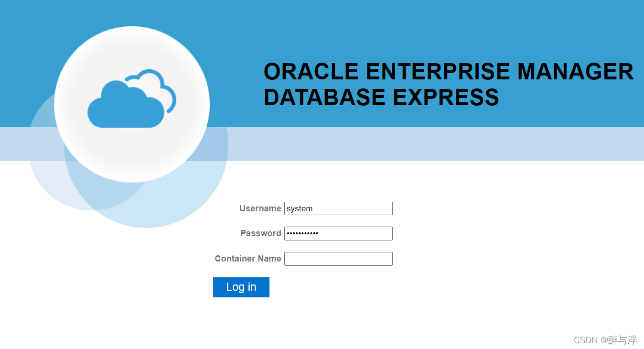This screenshot has width=644, height=349.
Task: Click the DATABASE EXPRESS title line
Action: [x=381, y=98]
